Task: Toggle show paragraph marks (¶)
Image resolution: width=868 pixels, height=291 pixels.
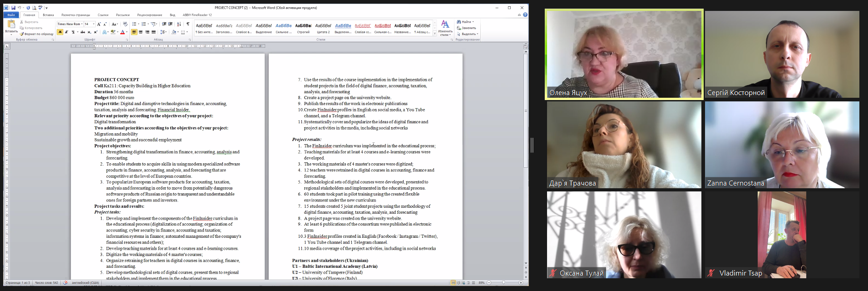Action: (x=187, y=24)
